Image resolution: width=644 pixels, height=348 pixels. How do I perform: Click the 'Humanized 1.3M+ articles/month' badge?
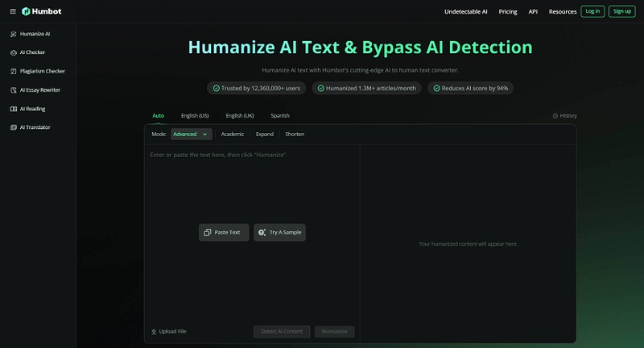(366, 89)
